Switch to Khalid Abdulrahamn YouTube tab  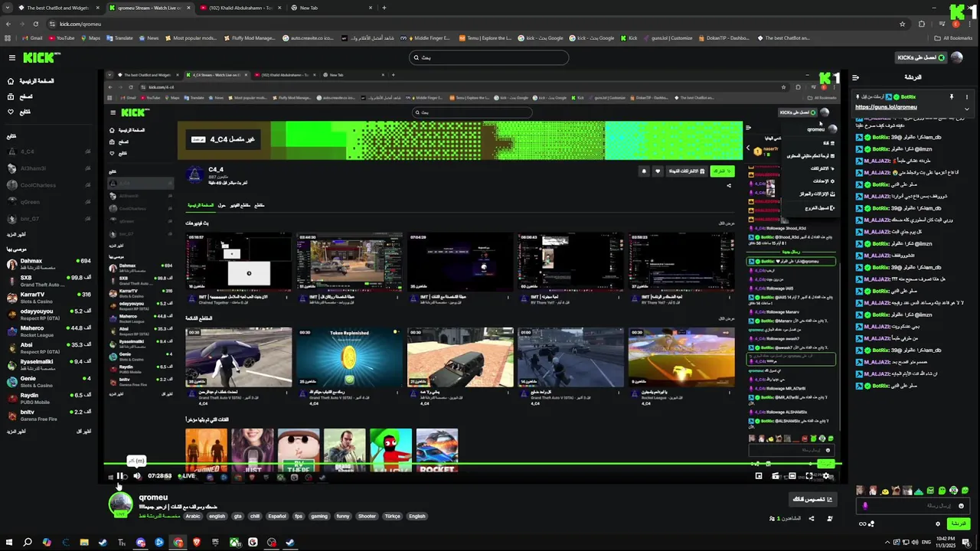(x=239, y=8)
